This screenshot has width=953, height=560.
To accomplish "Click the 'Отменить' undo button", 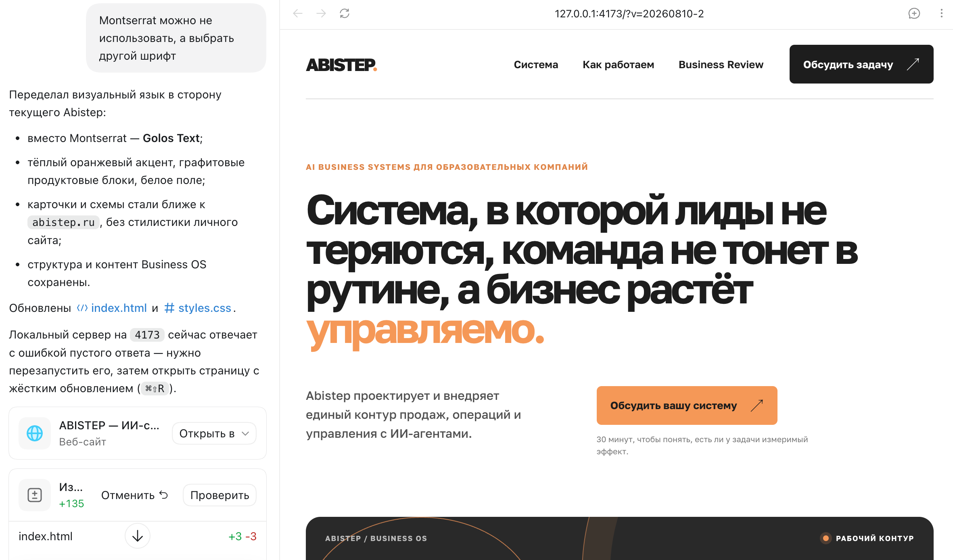I will pos(134,495).
